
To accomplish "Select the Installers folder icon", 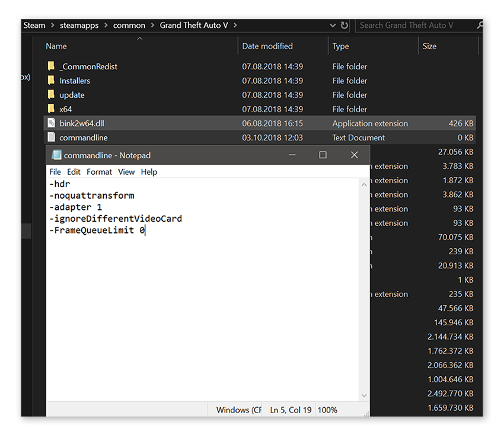I will 51,81.
